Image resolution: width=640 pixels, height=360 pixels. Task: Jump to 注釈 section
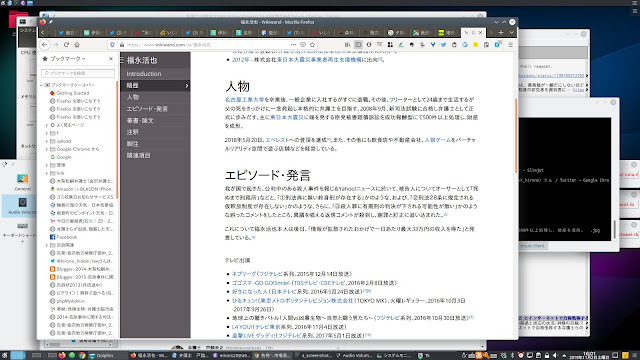pos(155,132)
